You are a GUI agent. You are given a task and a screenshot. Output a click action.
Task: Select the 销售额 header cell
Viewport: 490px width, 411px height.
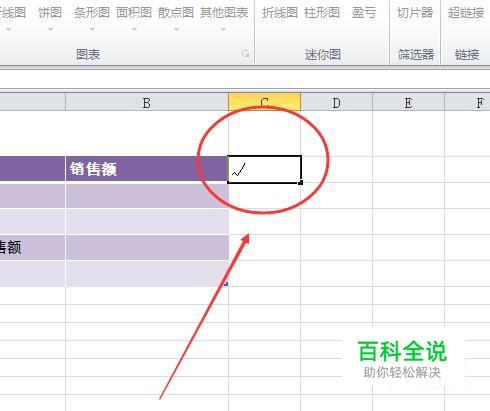pos(147,169)
